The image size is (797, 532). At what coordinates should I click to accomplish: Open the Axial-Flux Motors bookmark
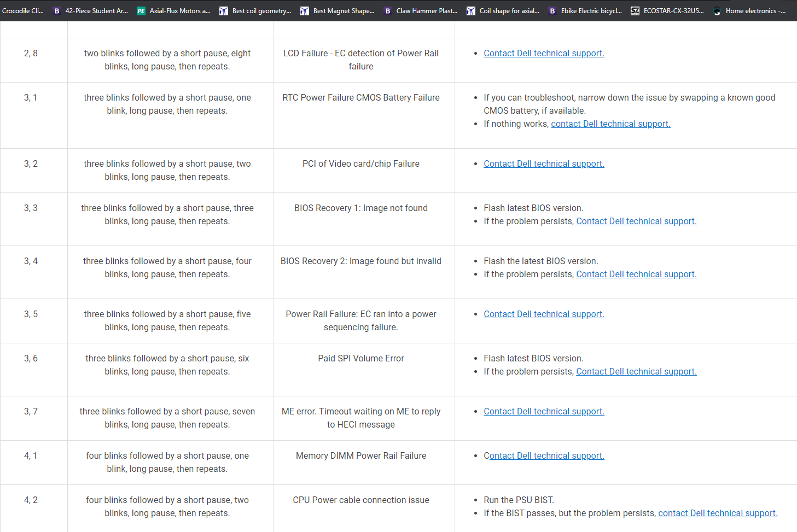(173, 11)
